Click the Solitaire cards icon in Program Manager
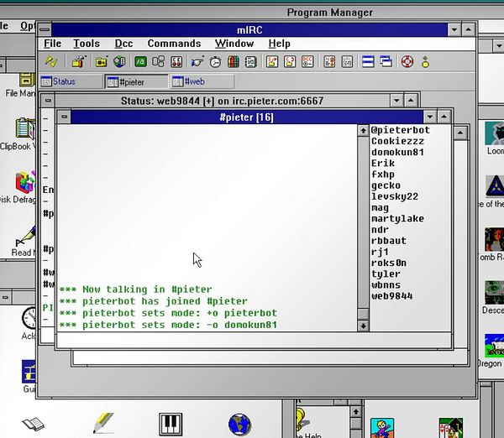 pyautogui.click(x=451, y=428)
